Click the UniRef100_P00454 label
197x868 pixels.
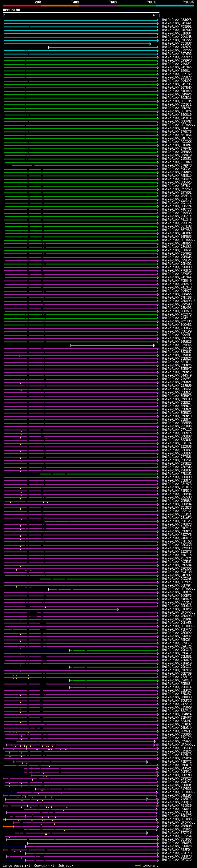point(176,335)
